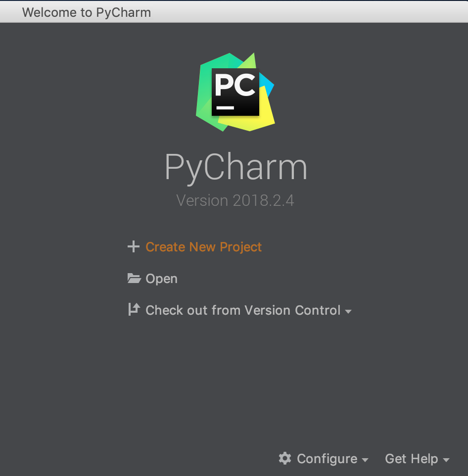
Task: Open the Get Help menu
Action: point(411,459)
